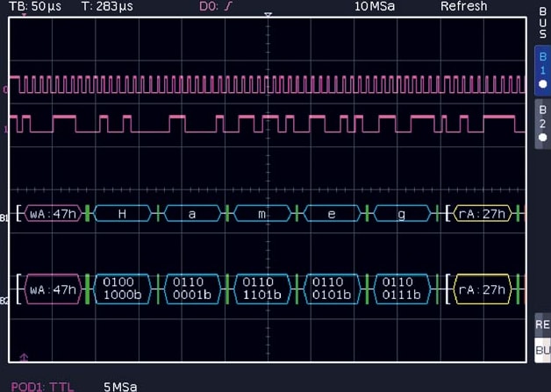
Task: Click binary value 0110 0001b on bus B2
Action: tap(192, 289)
